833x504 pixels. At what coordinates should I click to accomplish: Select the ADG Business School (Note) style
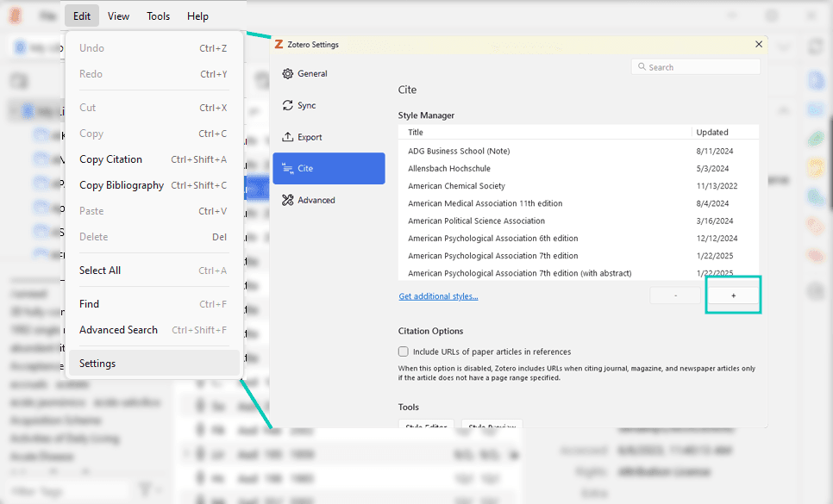click(579, 152)
